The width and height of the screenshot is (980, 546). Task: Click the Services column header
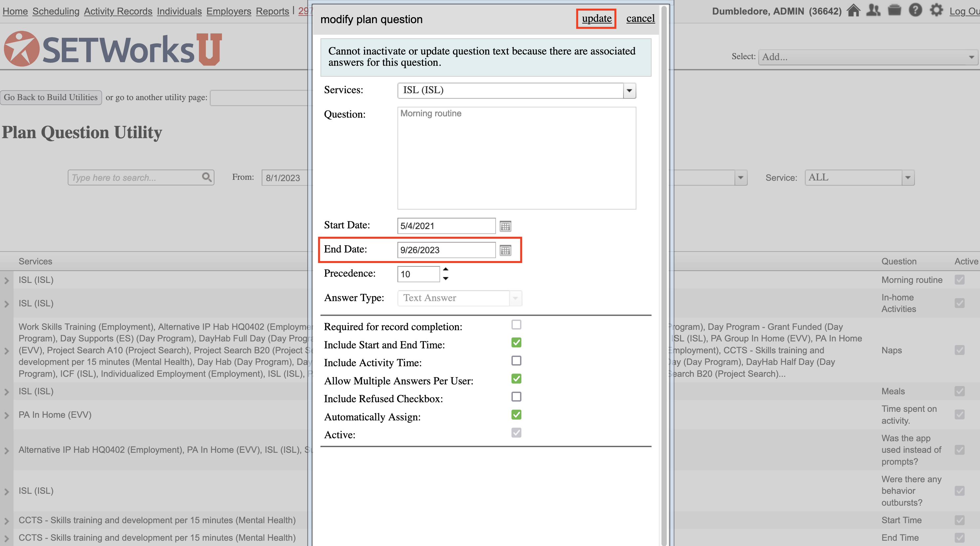pyautogui.click(x=35, y=261)
